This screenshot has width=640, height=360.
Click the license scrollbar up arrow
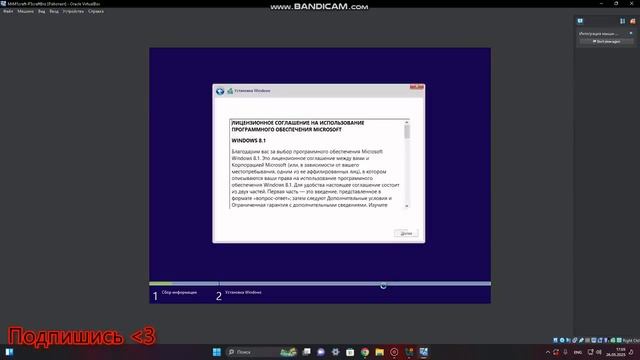point(407,122)
